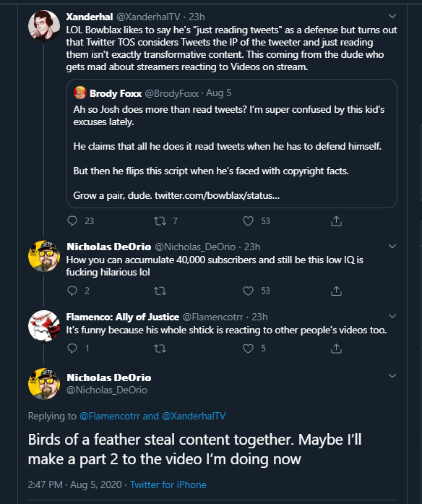Retweet Flamenco: Ally of Justice tweet

click(x=160, y=349)
